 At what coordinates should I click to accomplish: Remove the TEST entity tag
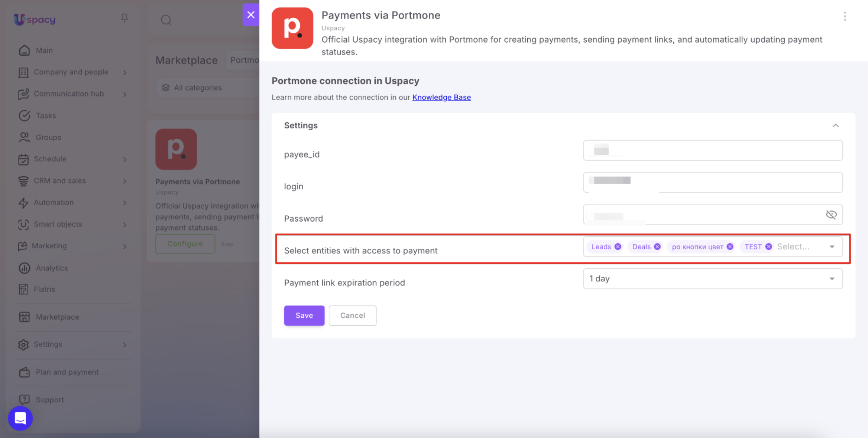pos(768,247)
